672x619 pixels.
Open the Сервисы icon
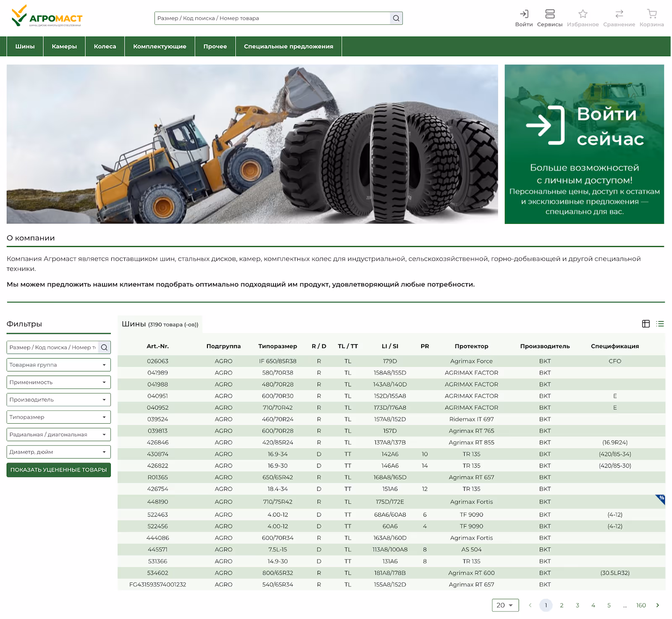(549, 18)
